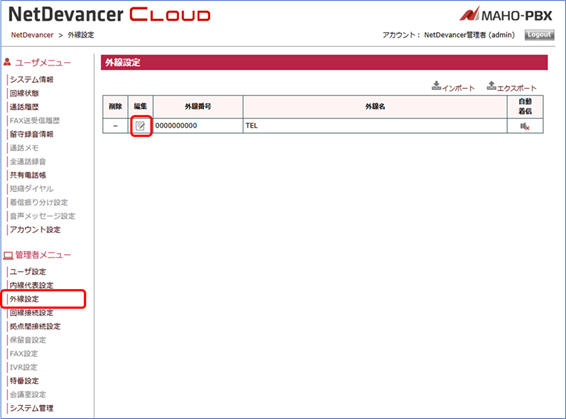Click the 外線番号 column header

pos(198,106)
